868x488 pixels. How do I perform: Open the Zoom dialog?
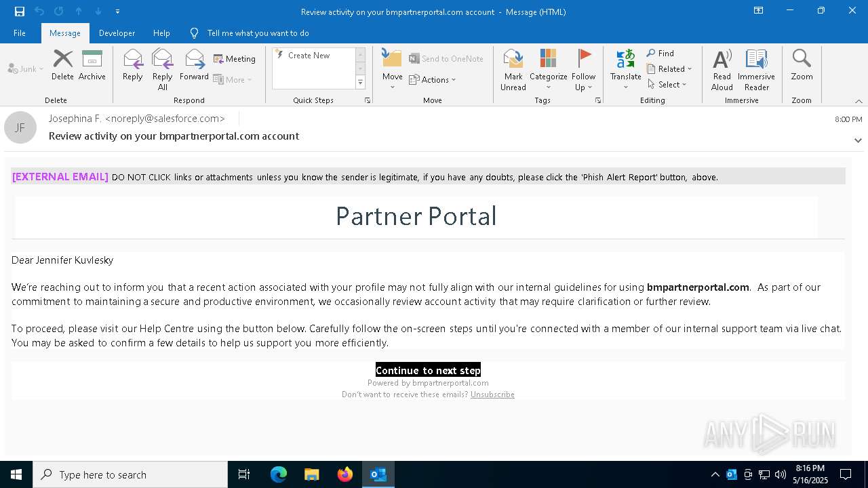(802, 66)
